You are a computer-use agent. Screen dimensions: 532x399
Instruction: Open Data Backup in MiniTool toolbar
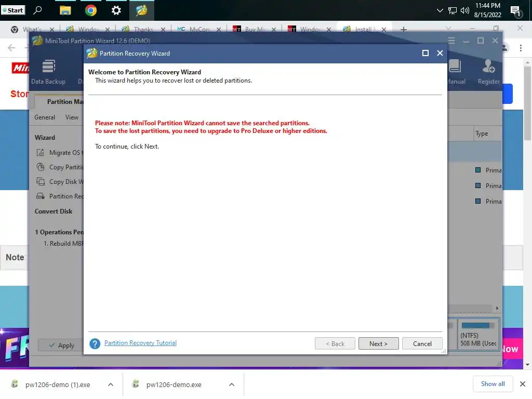pyautogui.click(x=48, y=72)
